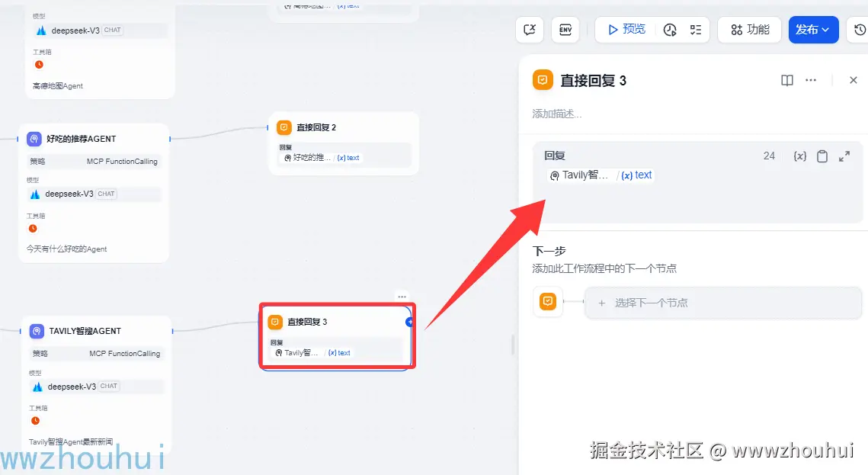The image size is (868, 475).
Task: Click the 直接回复 3 panel orange icon
Action: (x=543, y=80)
